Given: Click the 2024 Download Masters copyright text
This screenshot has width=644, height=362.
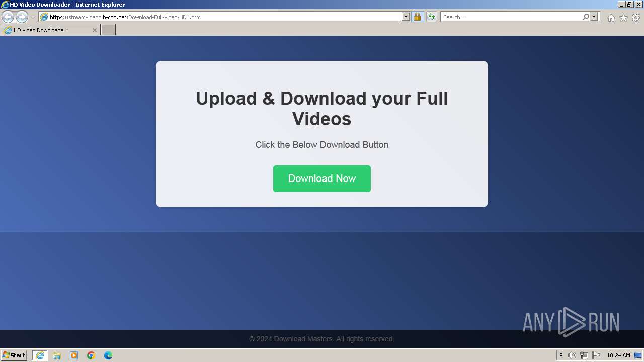Looking at the screenshot, I should (x=321, y=339).
